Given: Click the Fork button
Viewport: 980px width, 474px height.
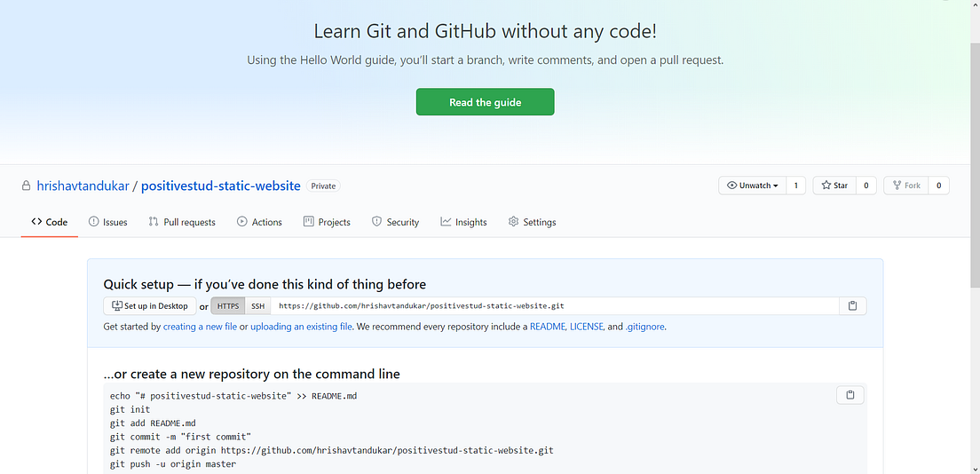Looking at the screenshot, I should coord(906,186).
